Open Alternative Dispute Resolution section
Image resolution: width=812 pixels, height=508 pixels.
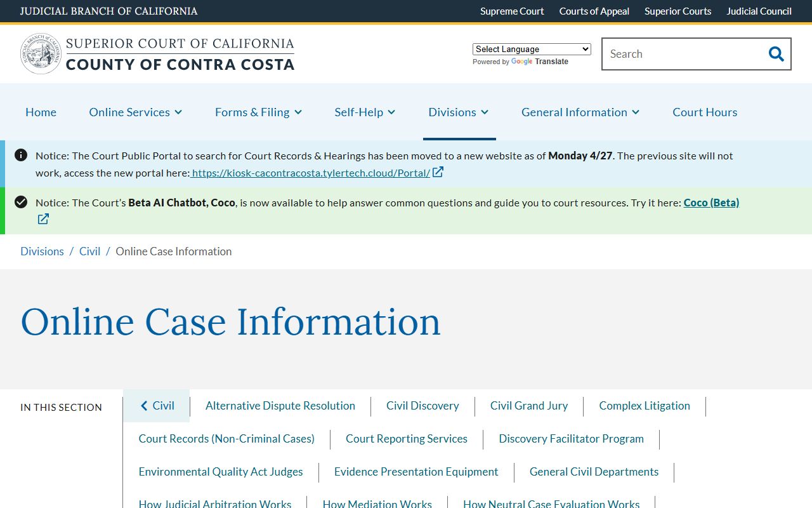280,406
